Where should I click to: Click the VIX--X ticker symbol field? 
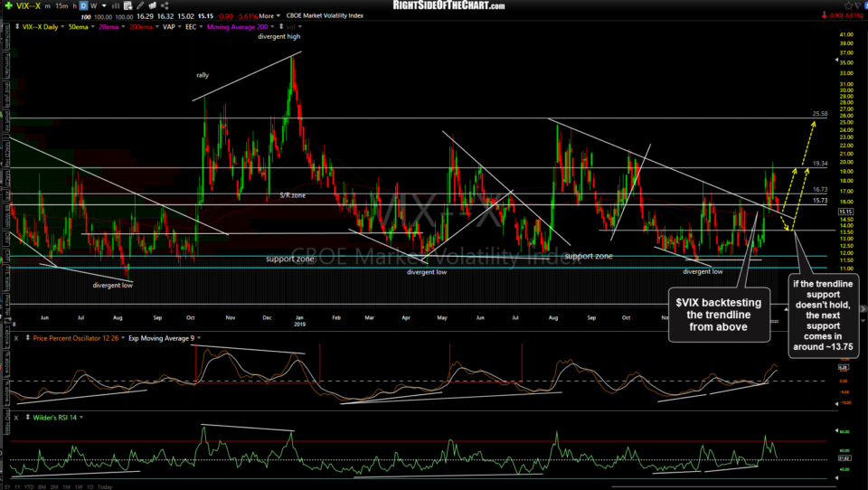[28, 6]
